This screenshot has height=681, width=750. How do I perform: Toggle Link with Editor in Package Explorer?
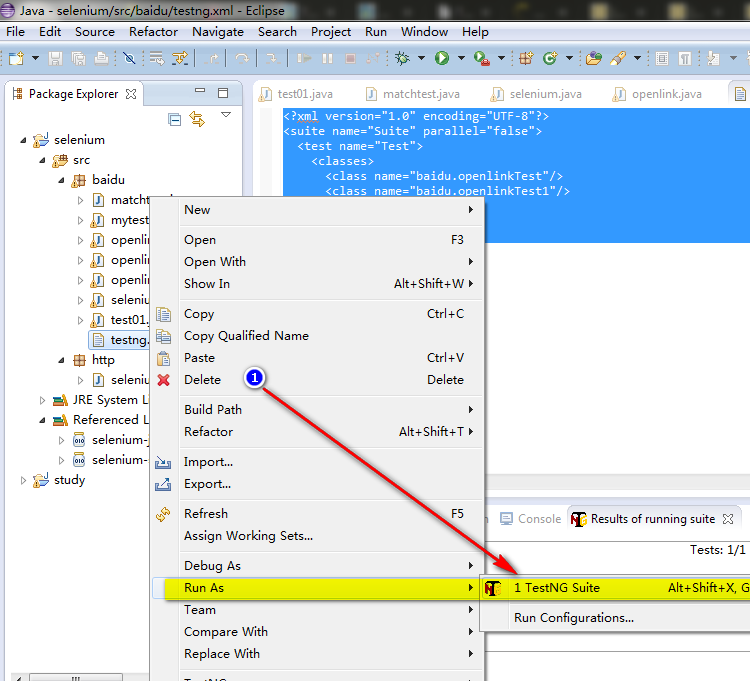pyautogui.click(x=197, y=120)
